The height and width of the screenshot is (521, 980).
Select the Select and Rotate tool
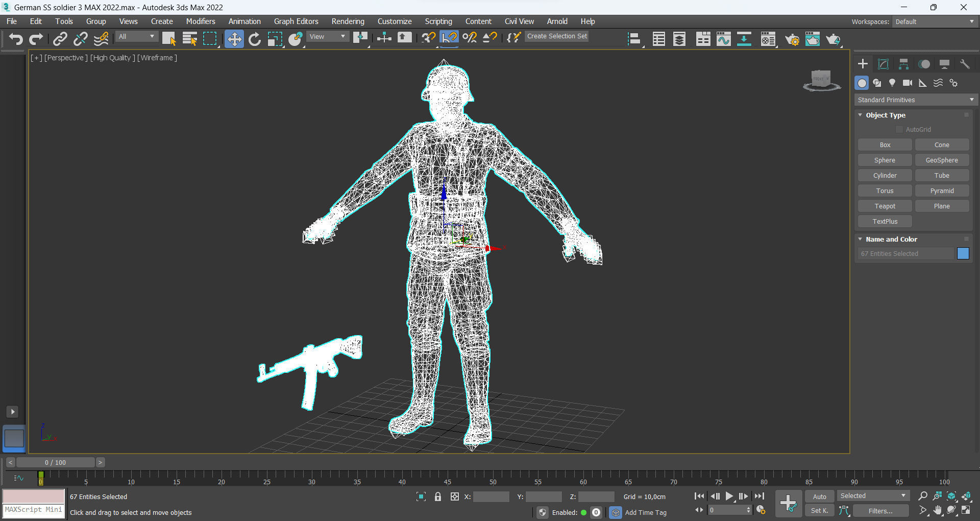click(254, 39)
